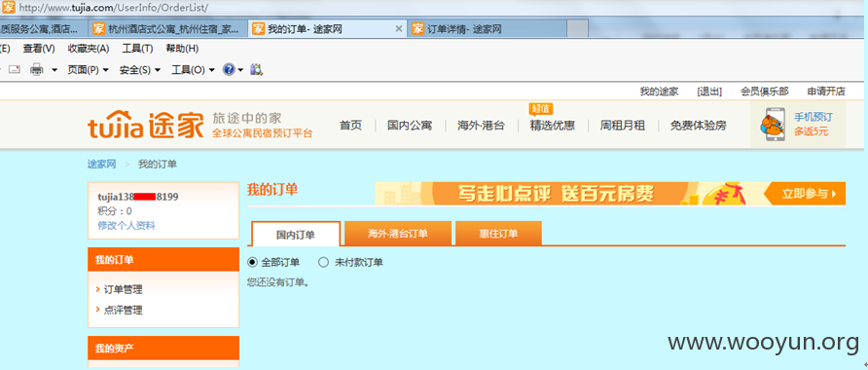The image size is (868, 370).
Task: Switch to the 质服务公寓,酒店 browser tab
Action: pos(44,29)
